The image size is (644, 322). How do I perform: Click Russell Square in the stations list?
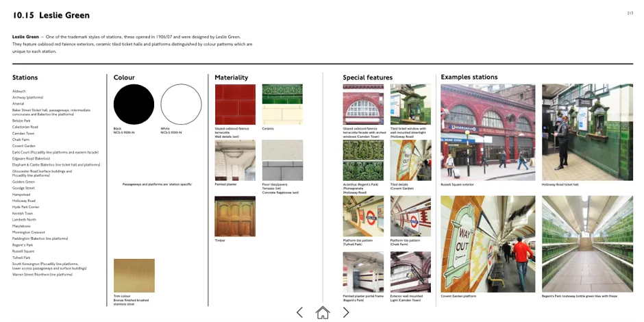(23, 251)
